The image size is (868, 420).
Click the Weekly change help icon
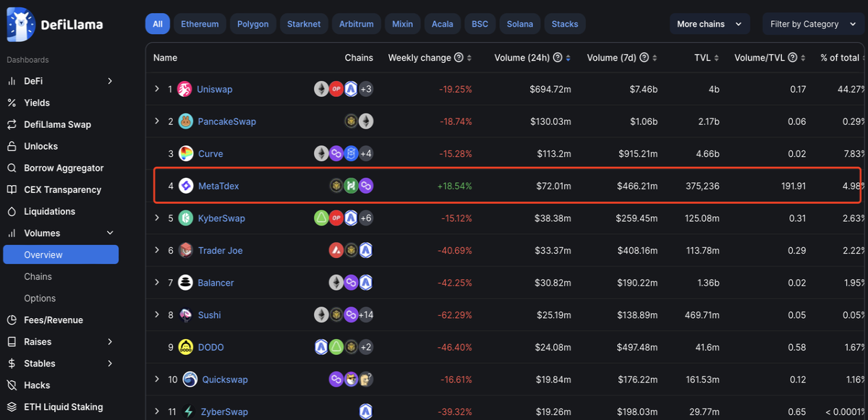[458, 58]
